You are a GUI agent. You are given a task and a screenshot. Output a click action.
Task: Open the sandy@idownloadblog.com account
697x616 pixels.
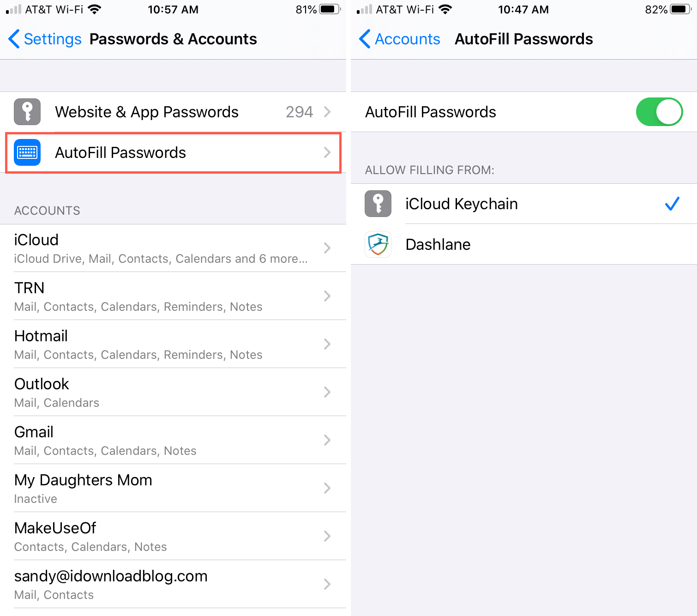173,584
